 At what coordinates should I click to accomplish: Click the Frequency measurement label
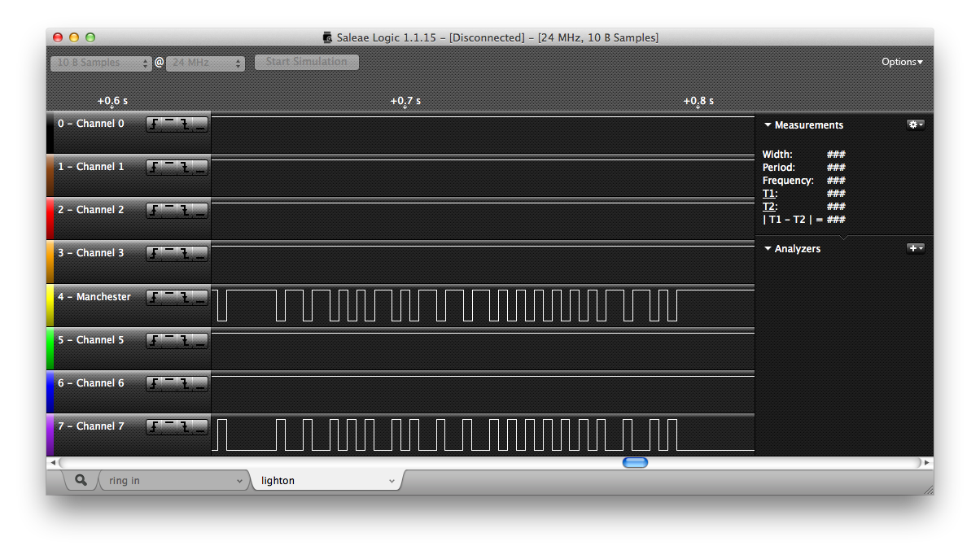(x=788, y=181)
